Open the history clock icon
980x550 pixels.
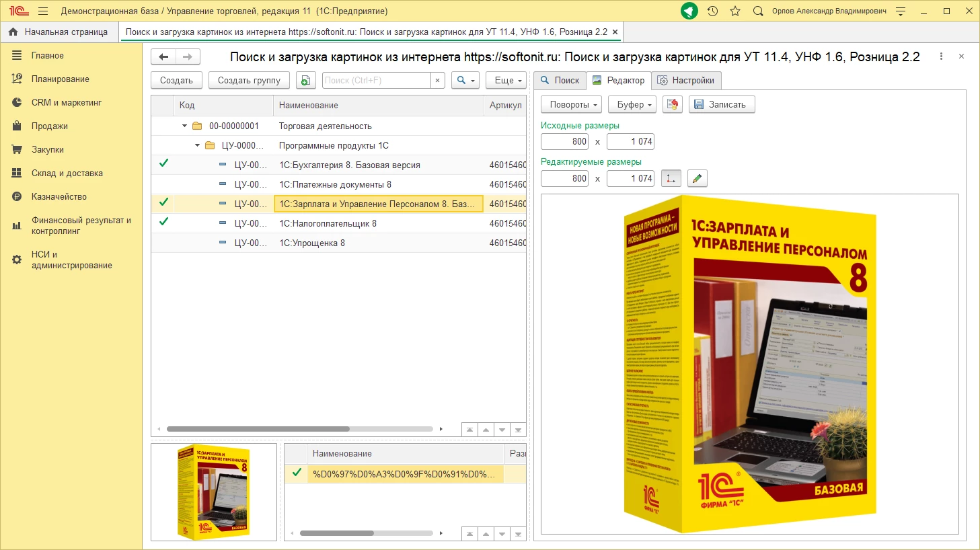[x=712, y=11]
